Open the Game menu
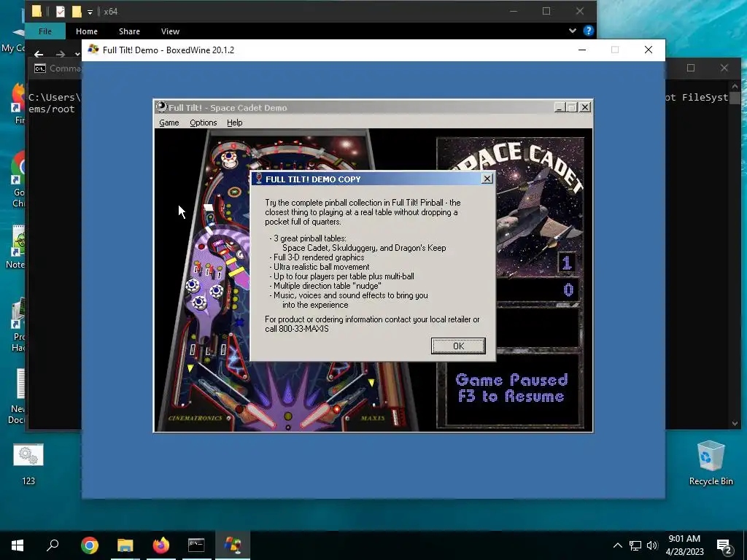The width and height of the screenshot is (747, 560). [x=169, y=122]
